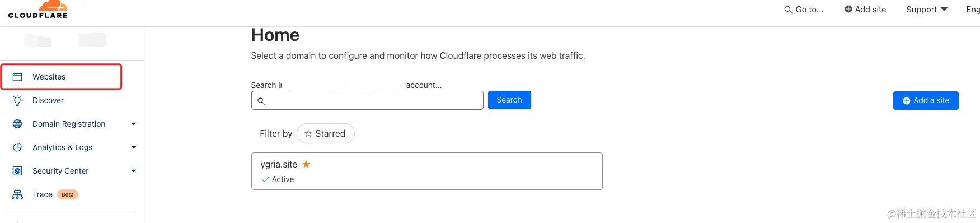Click the Go to magnifier icon
Screen dimensions: 980x223
click(788, 10)
